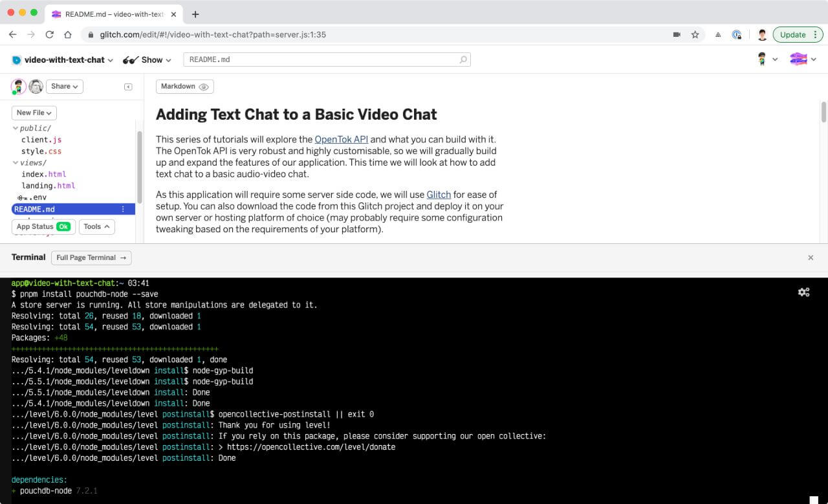Click the search magnifier icon

pos(463,60)
